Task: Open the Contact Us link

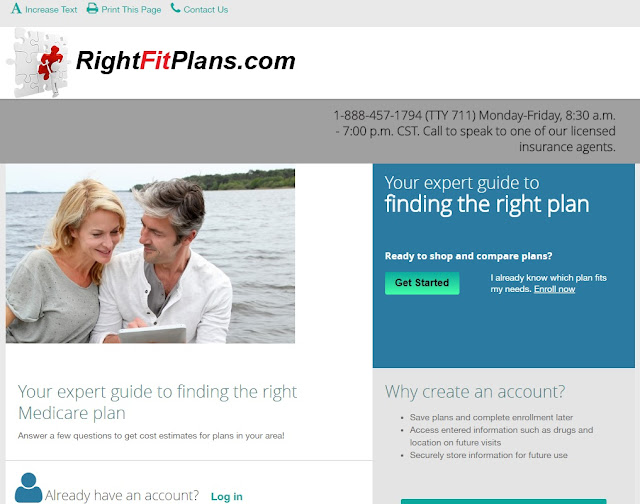Action: [206, 9]
